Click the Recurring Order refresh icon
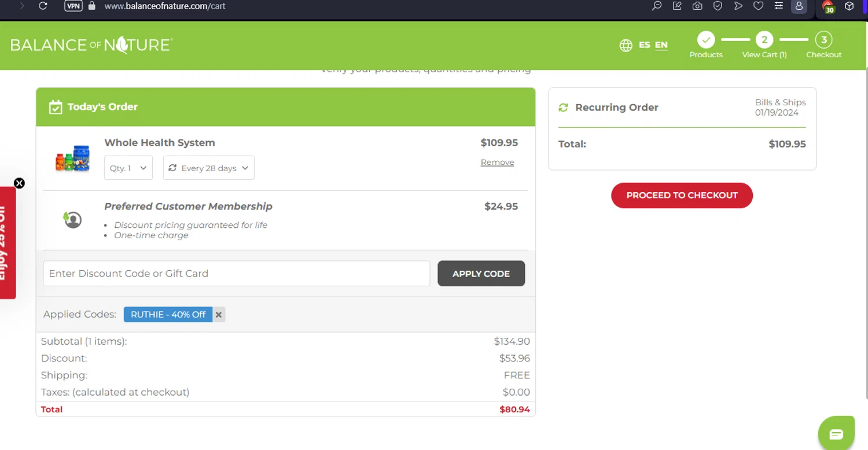 (563, 108)
